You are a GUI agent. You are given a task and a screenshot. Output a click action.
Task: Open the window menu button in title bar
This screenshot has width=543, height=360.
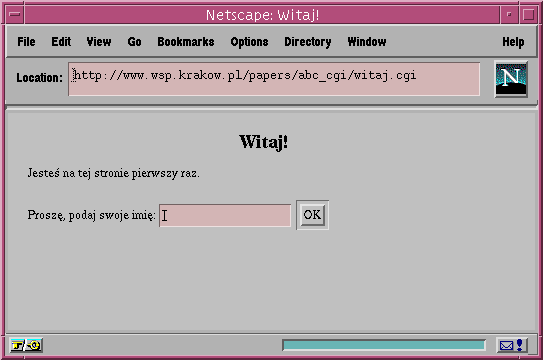click(x=15, y=15)
